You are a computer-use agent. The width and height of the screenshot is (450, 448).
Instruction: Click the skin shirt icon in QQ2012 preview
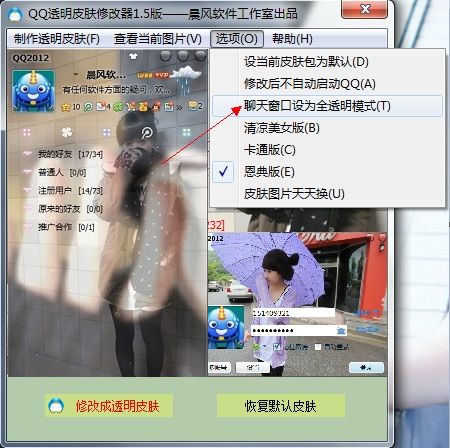[x=133, y=56]
